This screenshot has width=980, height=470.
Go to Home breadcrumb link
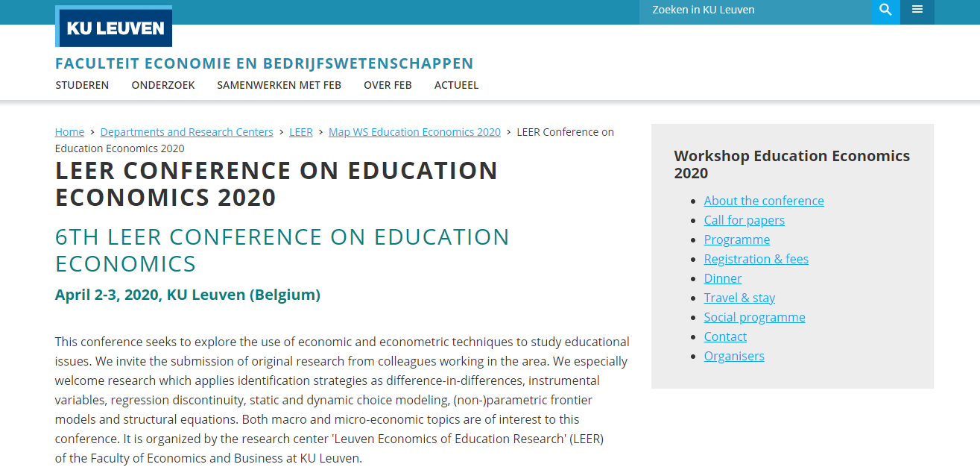click(x=69, y=132)
